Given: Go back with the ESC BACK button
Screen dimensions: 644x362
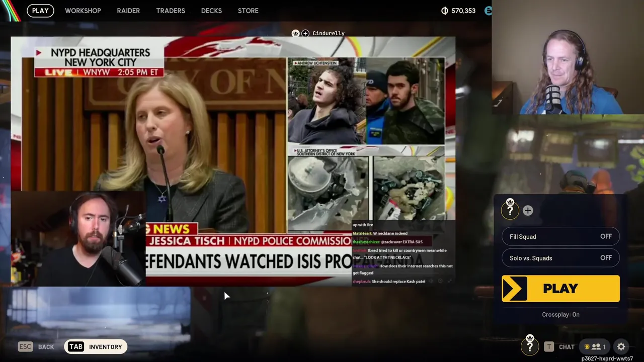Looking at the screenshot, I should (36, 346).
